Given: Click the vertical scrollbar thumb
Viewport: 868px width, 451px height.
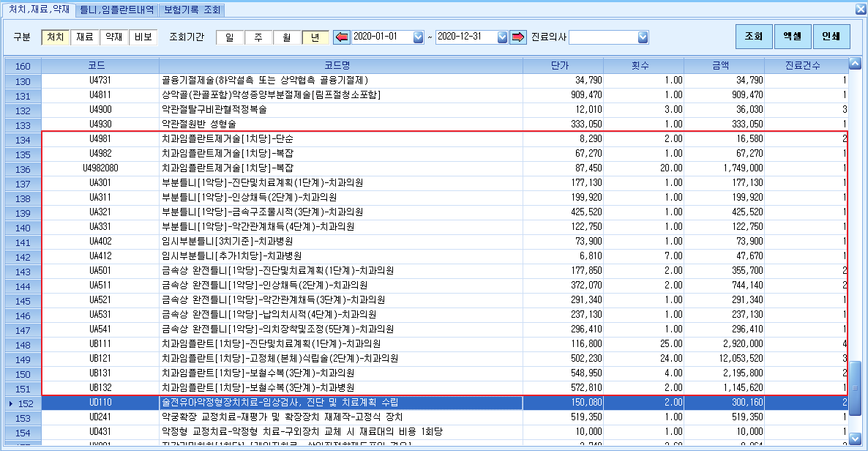Looking at the screenshot, I should pyautogui.click(x=856, y=388).
